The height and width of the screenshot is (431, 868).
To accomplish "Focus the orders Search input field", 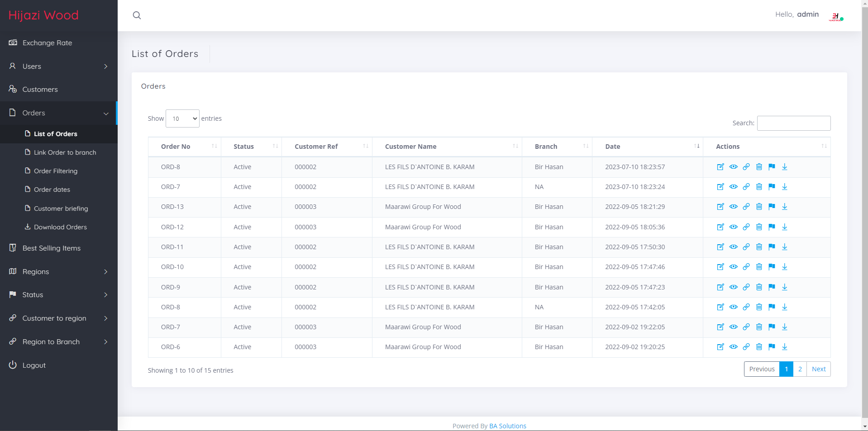I will (x=793, y=123).
